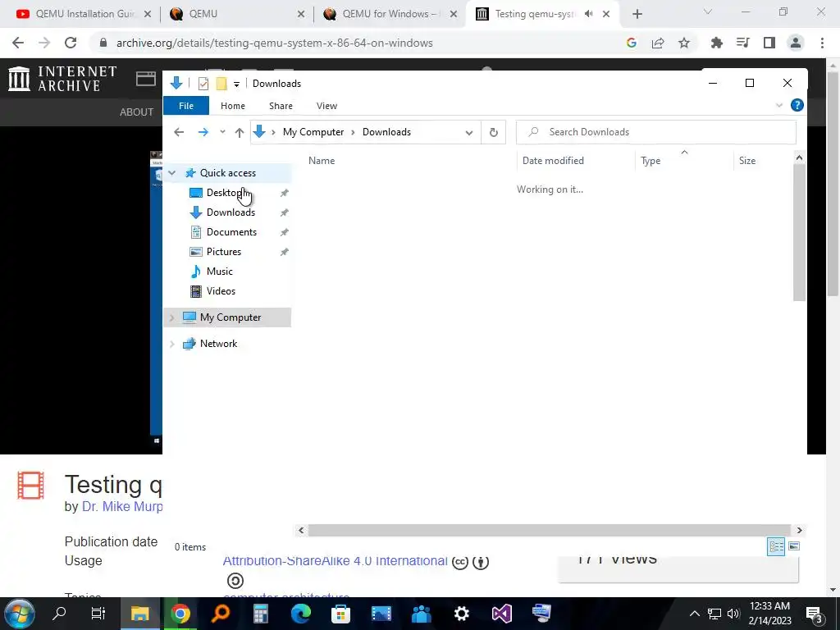Switch to the QEMU browser tab
Image resolution: width=840 pixels, height=630 pixels.
point(236,14)
